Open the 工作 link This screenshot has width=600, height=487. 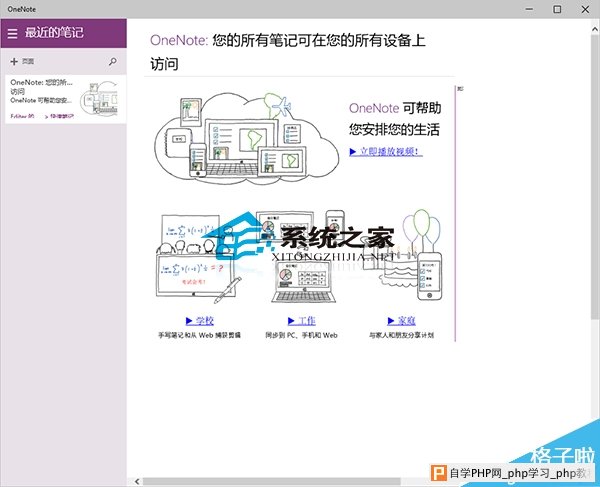click(x=302, y=321)
